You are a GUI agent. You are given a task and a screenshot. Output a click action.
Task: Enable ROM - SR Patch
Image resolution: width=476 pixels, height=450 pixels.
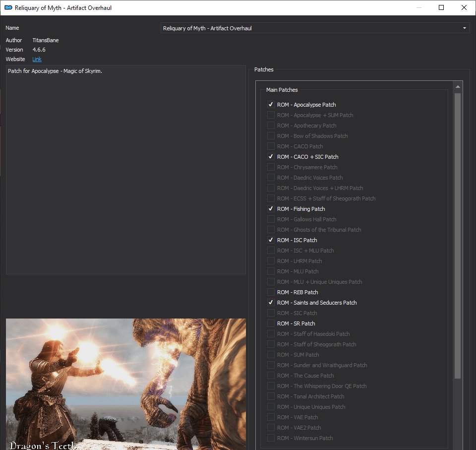(x=271, y=323)
